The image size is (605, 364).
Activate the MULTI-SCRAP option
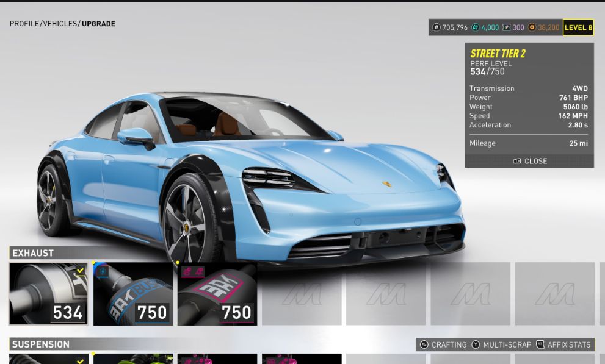tap(507, 344)
